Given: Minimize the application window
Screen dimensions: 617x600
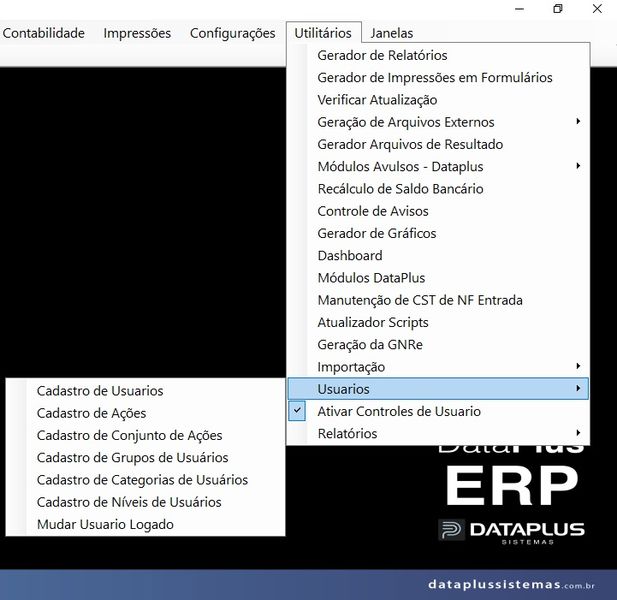Looking at the screenshot, I should pos(519,9).
